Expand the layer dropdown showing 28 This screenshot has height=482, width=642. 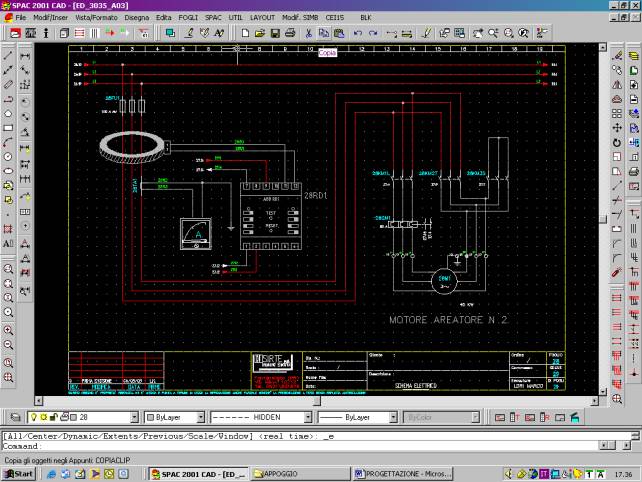click(x=134, y=416)
